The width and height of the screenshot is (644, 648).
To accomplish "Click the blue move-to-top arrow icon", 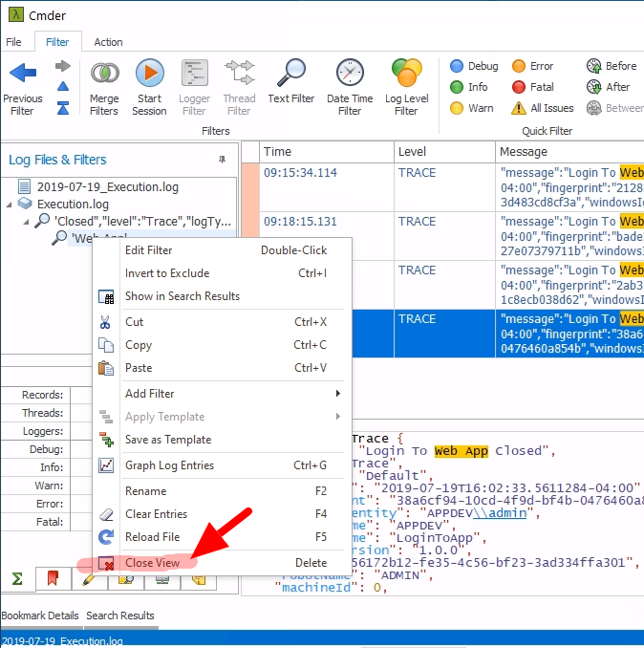I will point(63,108).
